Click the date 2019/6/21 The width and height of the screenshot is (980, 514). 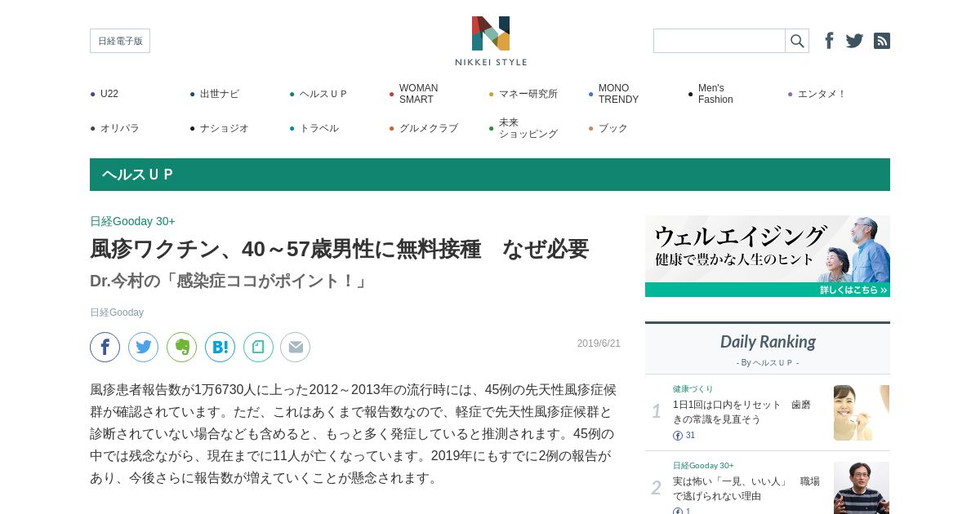(599, 343)
